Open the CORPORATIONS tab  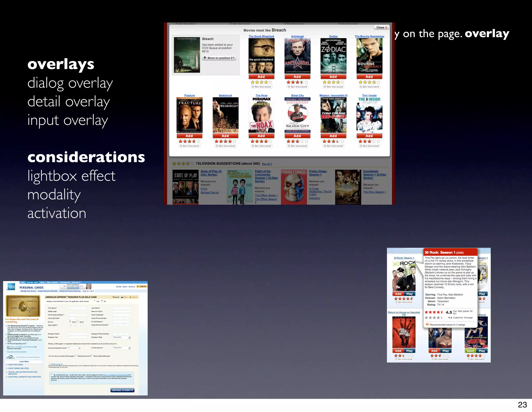(x=65, y=282)
